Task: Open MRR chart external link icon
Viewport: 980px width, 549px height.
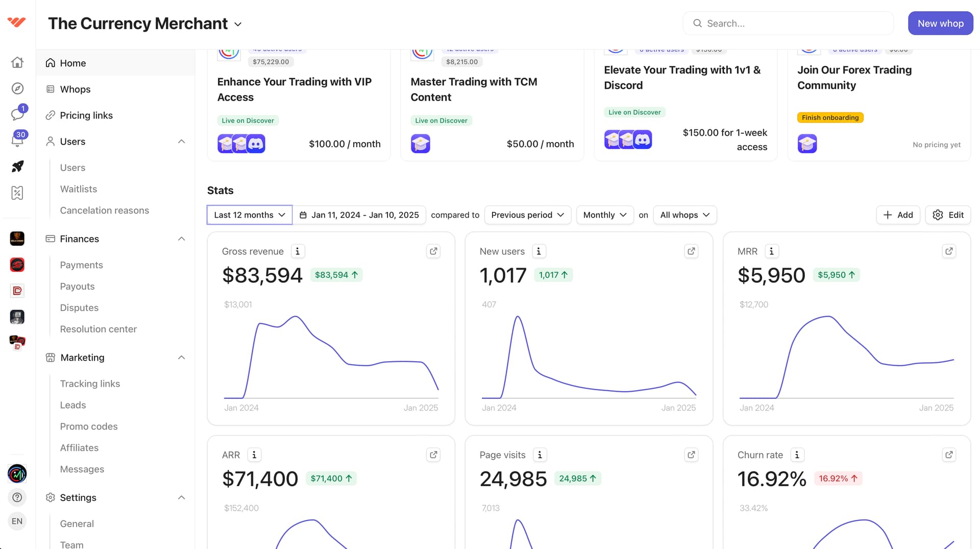Action: point(949,251)
